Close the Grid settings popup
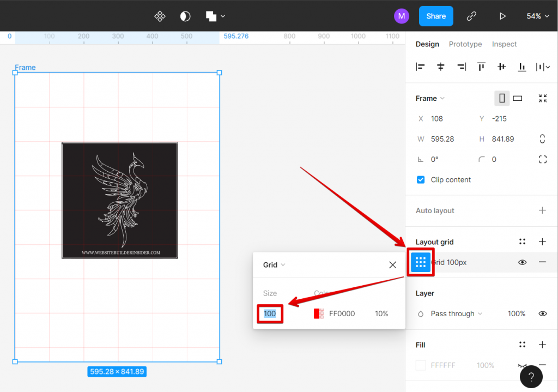 (x=392, y=265)
